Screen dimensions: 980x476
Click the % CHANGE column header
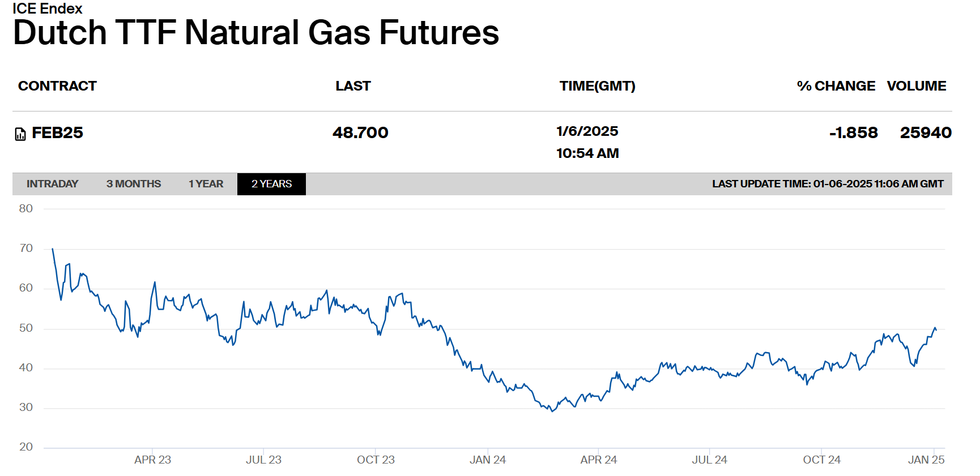click(836, 86)
